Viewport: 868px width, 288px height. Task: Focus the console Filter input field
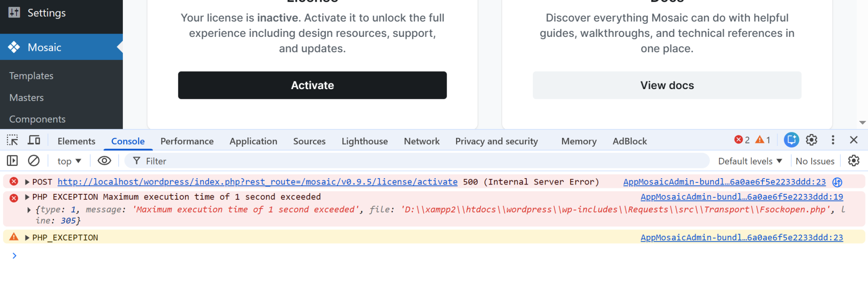tap(417, 161)
